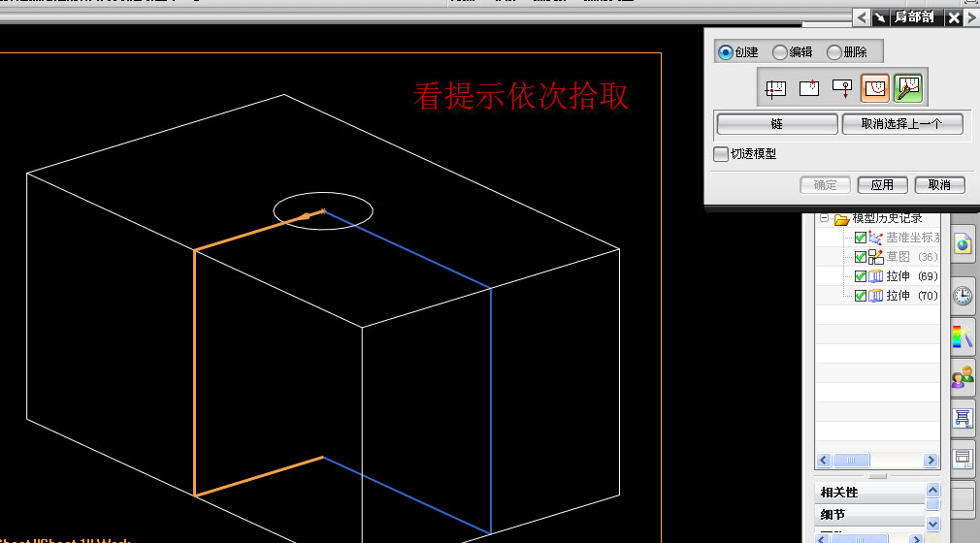Image resolution: width=980 pixels, height=543 pixels.
Task: Select 拉伸 (70) in the history tree
Action: [912, 296]
